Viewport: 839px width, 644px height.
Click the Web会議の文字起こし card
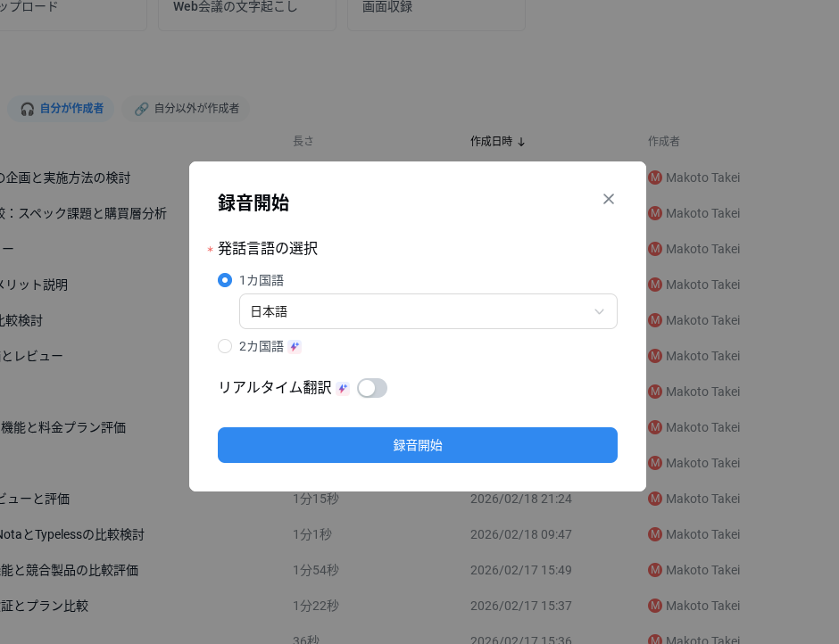(x=247, y=8)
